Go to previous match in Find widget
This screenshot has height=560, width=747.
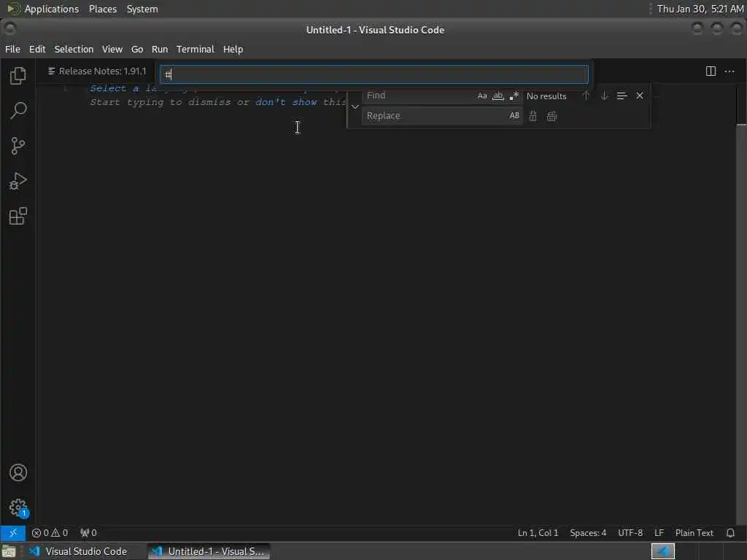click(586, 96)
